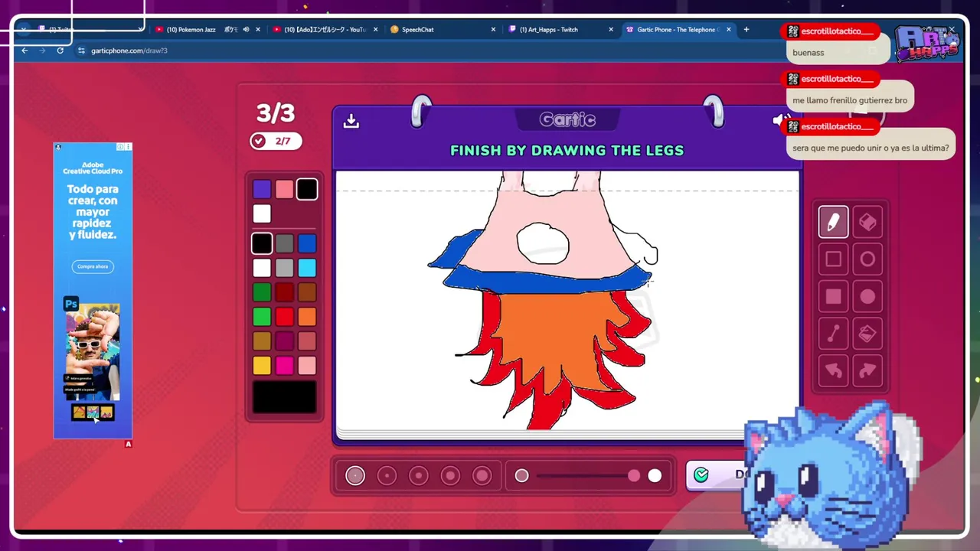Close the Ado YouTube tab
The width and height of the screenshot is (980, 551).
tap(375, 29)
